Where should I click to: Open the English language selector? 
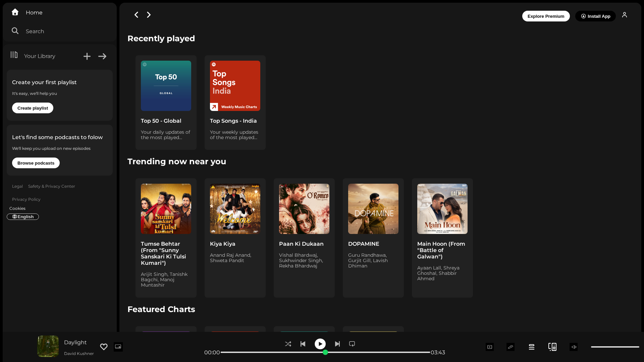pos(23,217)
